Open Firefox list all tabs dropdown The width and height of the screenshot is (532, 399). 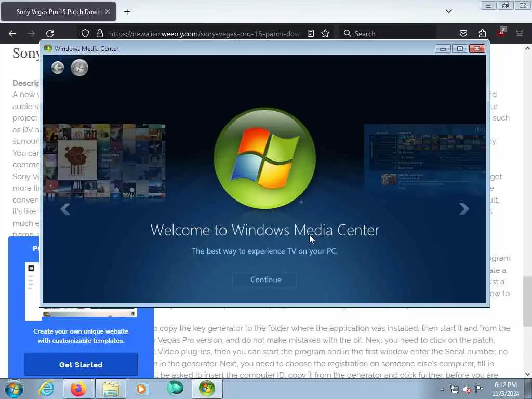pos(449,11)
